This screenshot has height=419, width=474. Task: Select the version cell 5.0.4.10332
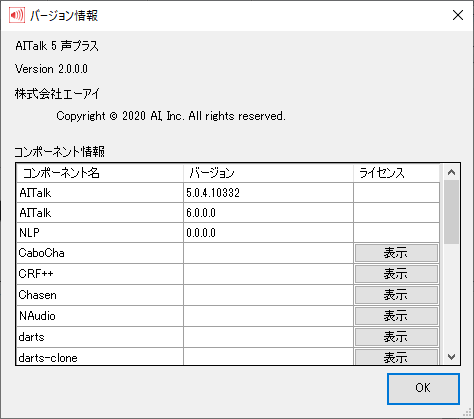point(268,193)
